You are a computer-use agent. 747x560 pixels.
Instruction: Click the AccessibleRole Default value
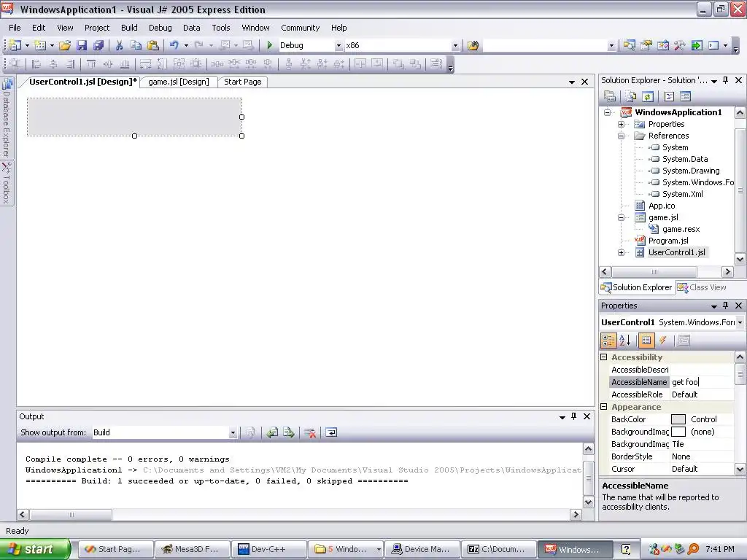click(x=702, y=394)
